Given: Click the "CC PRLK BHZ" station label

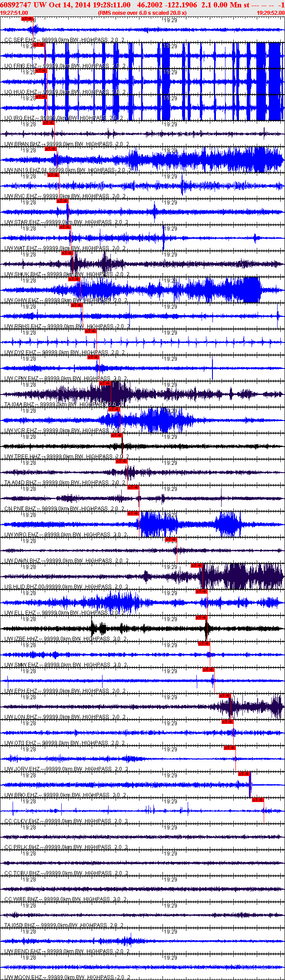Looking at the screenshot, I should pyautogui.click(x=22, y=847).
